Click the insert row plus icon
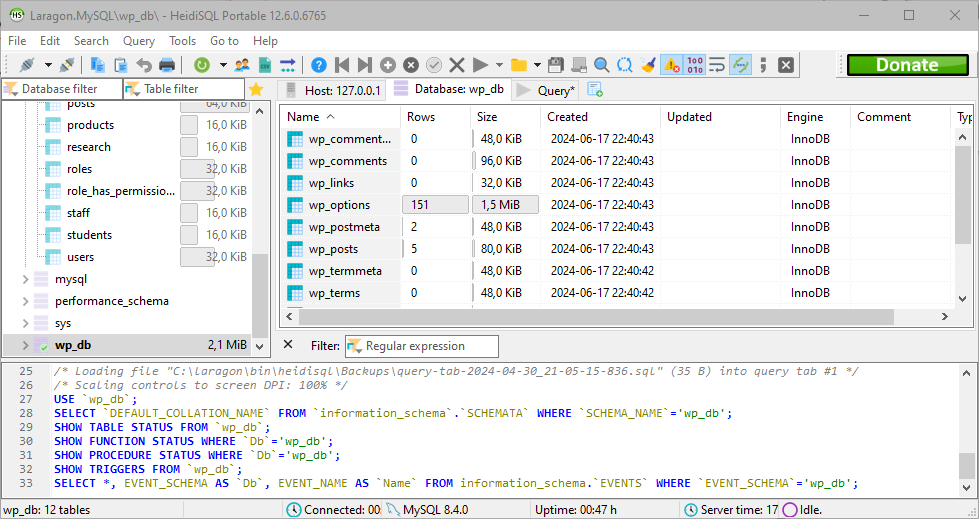The image size is (979, 519). tap(388, 65)
